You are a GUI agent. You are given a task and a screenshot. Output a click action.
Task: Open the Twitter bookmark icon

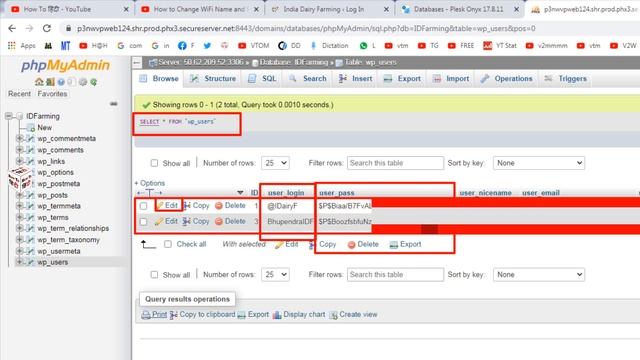[207, 46]
